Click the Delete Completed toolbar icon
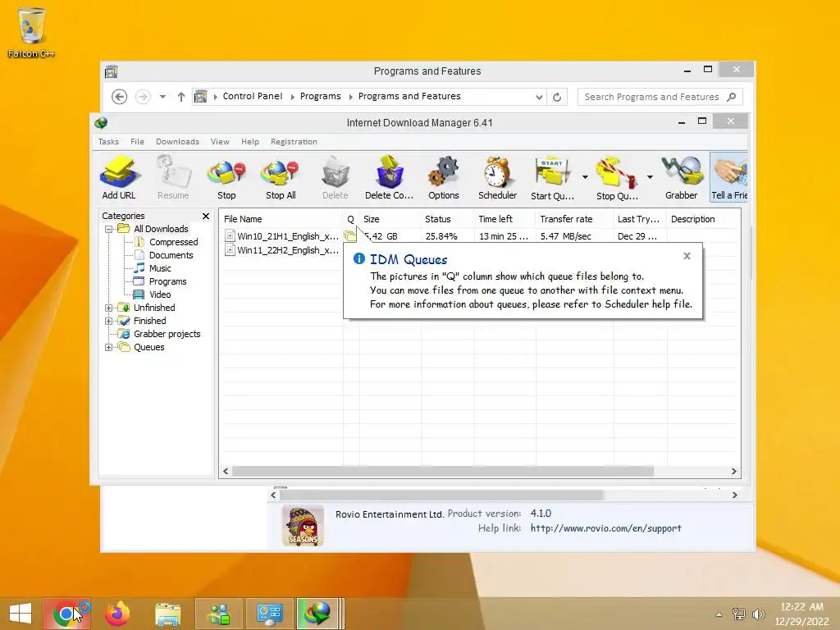Image resolution: width=840 pixels, height=630 pixels. tap(389, 178)
